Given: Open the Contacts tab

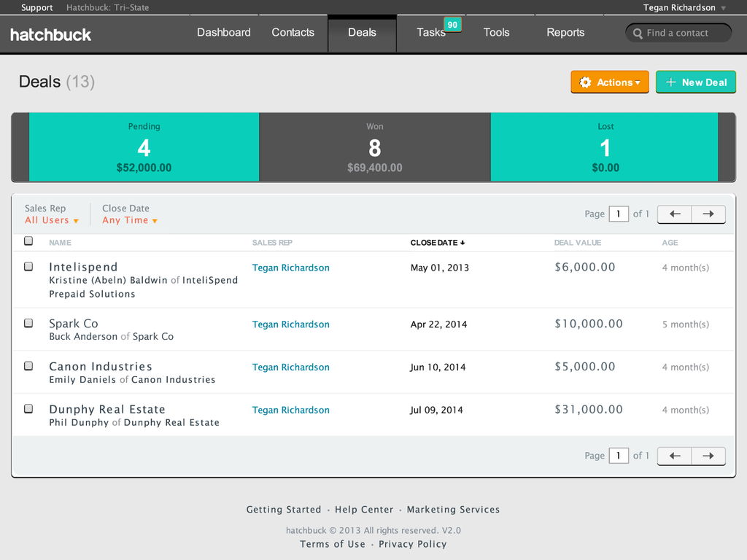Looking at the screenshot, I should tap(293, 32).
